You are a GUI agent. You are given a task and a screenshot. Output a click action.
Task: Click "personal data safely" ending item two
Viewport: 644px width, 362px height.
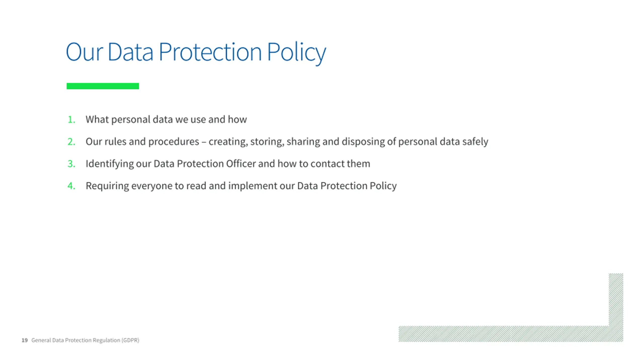(443, 142)
